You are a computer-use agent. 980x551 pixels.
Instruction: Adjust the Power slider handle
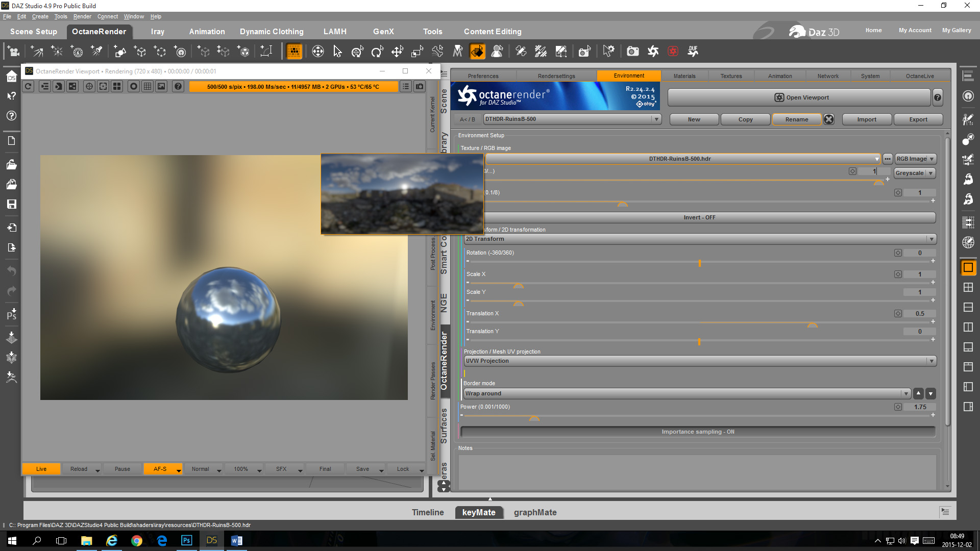coord(534,418)
